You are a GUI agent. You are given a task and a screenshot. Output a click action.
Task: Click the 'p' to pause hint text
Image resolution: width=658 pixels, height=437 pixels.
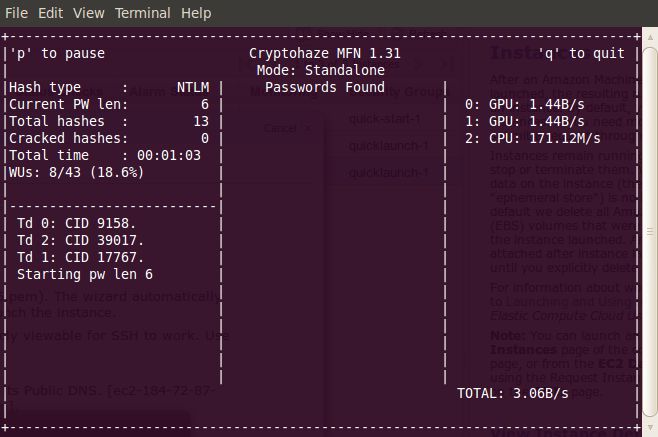57,53
